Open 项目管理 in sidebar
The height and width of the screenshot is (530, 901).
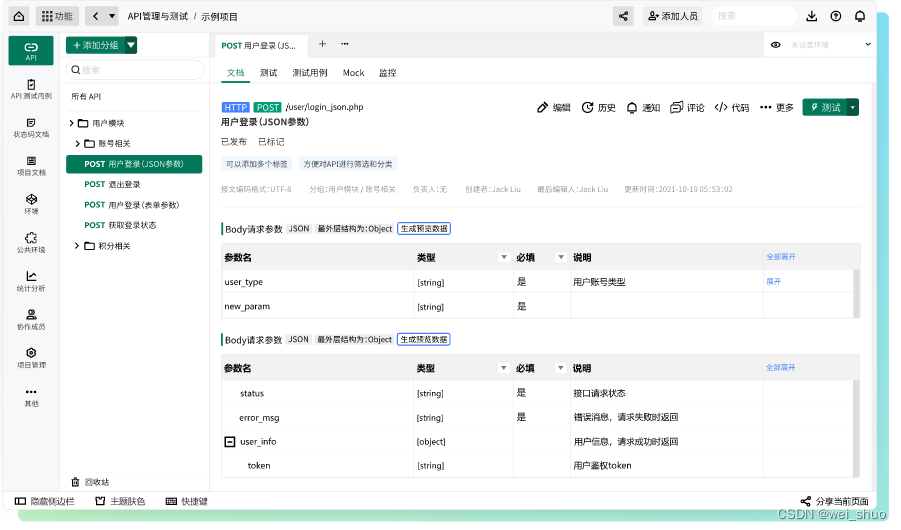point(31,358)
